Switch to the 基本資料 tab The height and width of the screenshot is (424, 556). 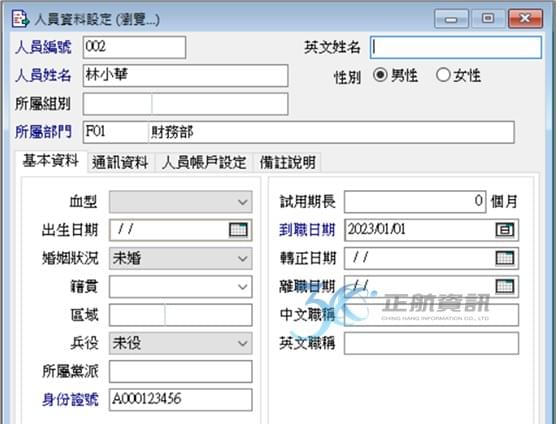tap(51, 161)
